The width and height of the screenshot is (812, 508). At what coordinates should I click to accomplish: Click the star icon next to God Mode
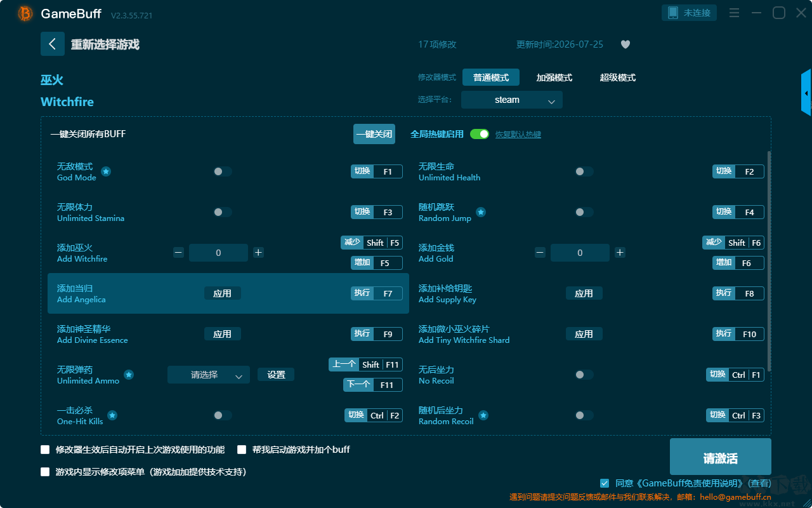(106, 171)
